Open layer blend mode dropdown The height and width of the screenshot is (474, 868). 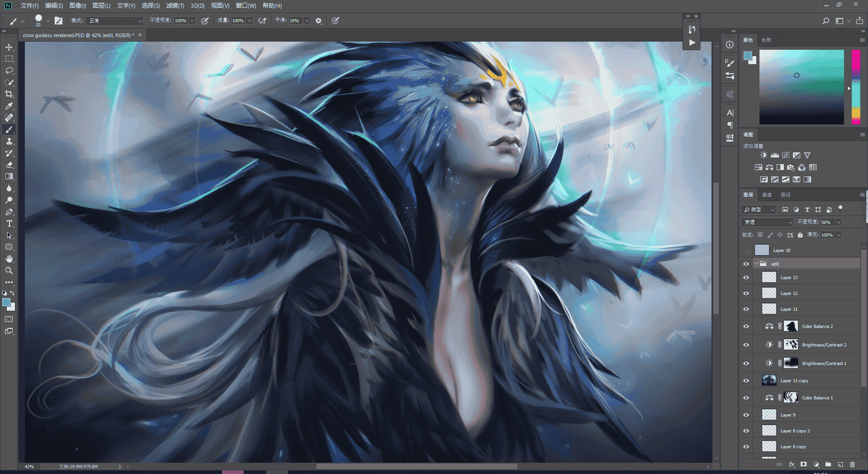[x=767, y=222]
